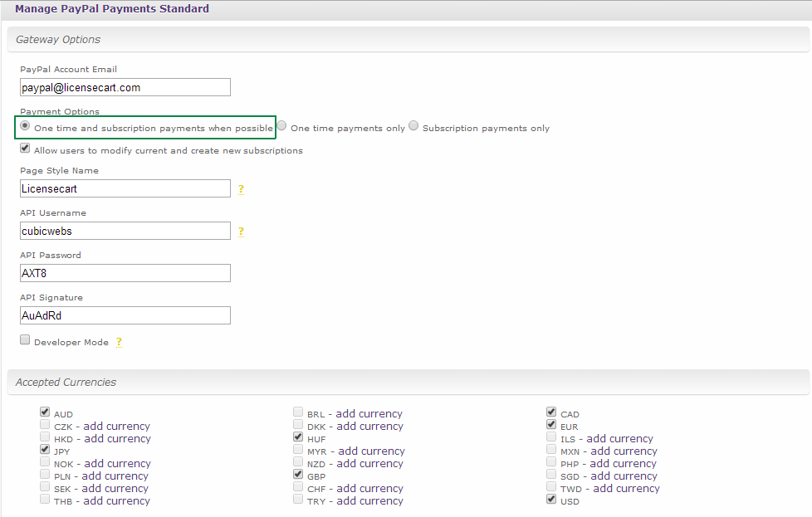812x517 pixels.
Task: Open the Page Style Name help tooltip
Action: pyautogui.click(x=241, y=189)
